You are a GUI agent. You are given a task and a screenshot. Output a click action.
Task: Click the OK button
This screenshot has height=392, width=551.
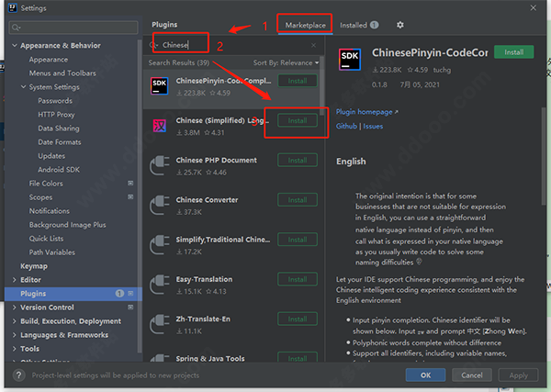point(425,375)
